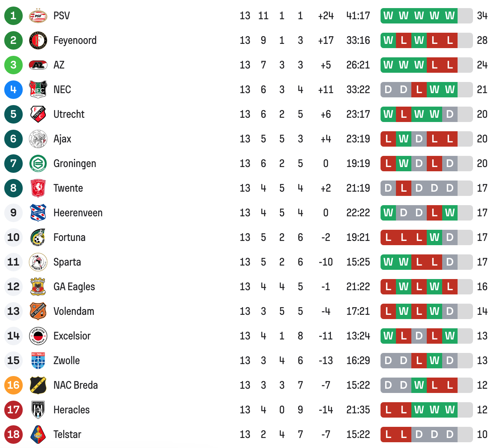Click the AZ team badge
The width and height of the screenshot is (493, 448).
(x=38, y=65)
